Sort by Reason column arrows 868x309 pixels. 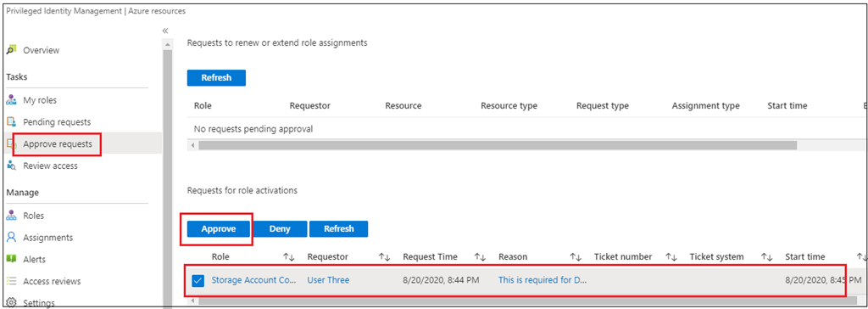(576, 257)
